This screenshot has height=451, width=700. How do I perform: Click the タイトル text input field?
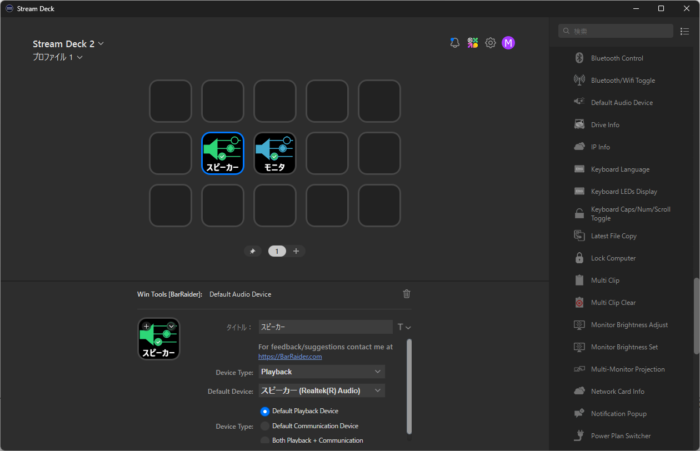(x=325, y=327)
